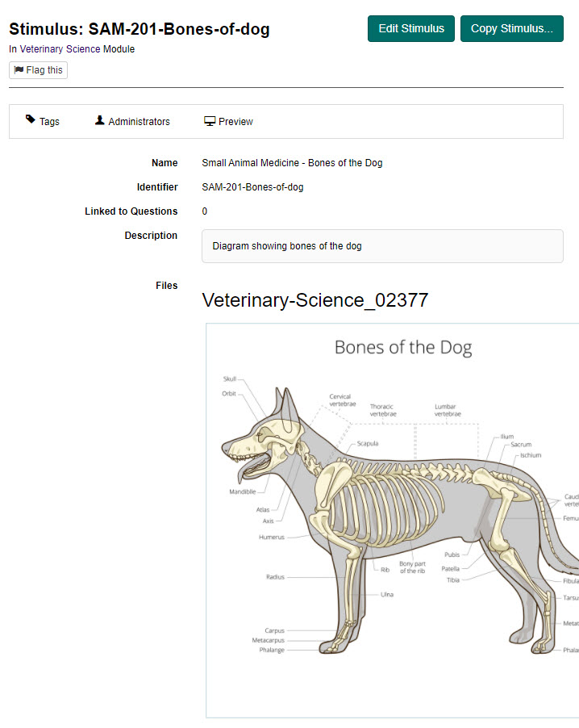The image size is (579, 728).
Task: Select the Humerus label in the diagram
Action: click(272, 537)
